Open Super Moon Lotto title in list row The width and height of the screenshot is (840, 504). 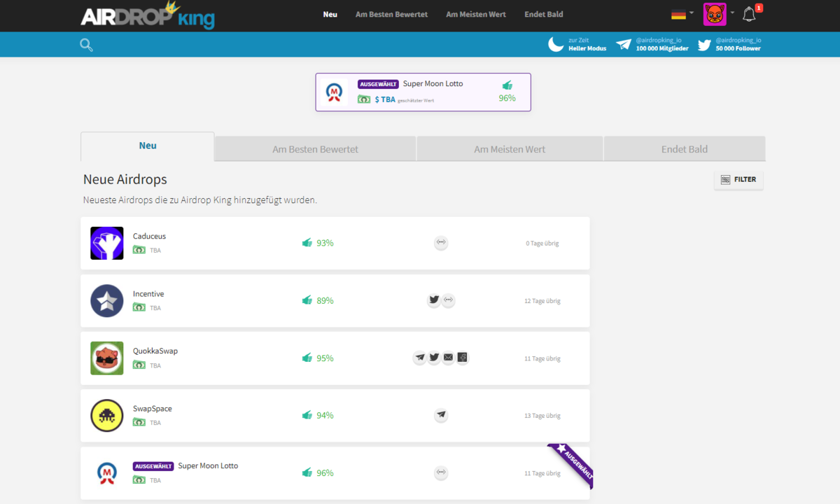(208, 466)
